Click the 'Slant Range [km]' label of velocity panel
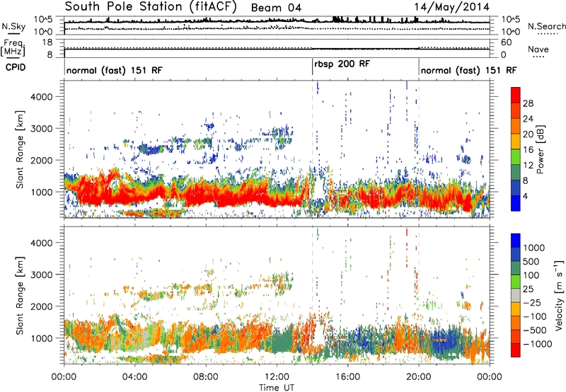566x392 pixels. coord(20,296)
